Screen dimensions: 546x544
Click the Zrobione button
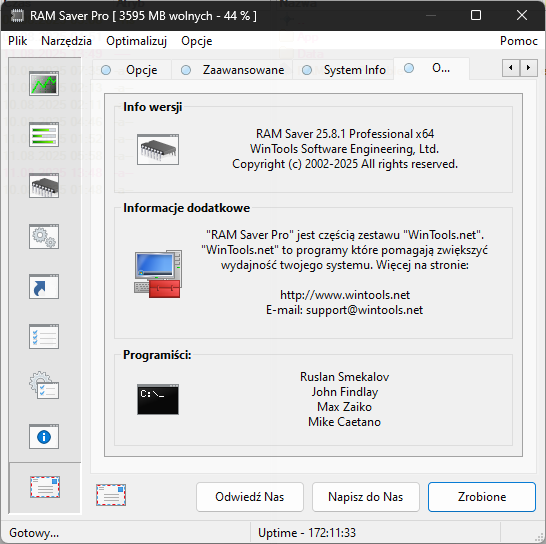482,497
